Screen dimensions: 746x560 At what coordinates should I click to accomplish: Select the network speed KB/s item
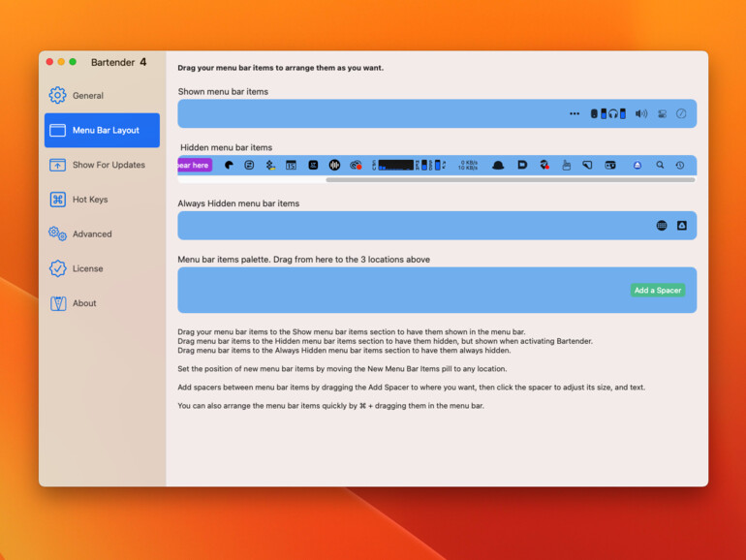click(x=468, y=166)
